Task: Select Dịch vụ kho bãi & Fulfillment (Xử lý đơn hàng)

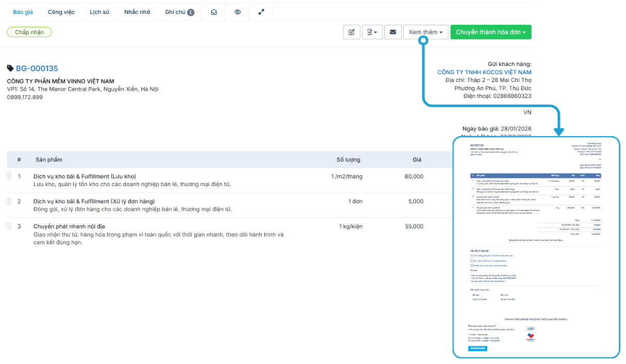Action: coord(94,201)
